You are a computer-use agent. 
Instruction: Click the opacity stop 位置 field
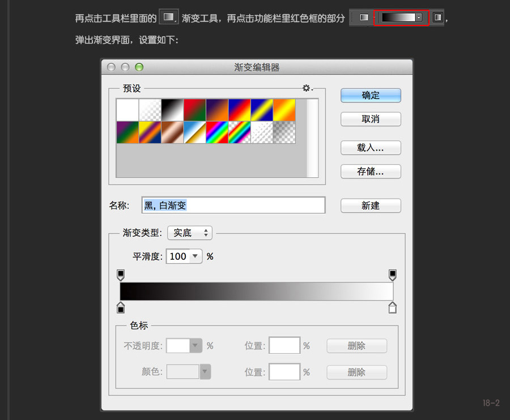pyautogui.click(x=284, y=345)
